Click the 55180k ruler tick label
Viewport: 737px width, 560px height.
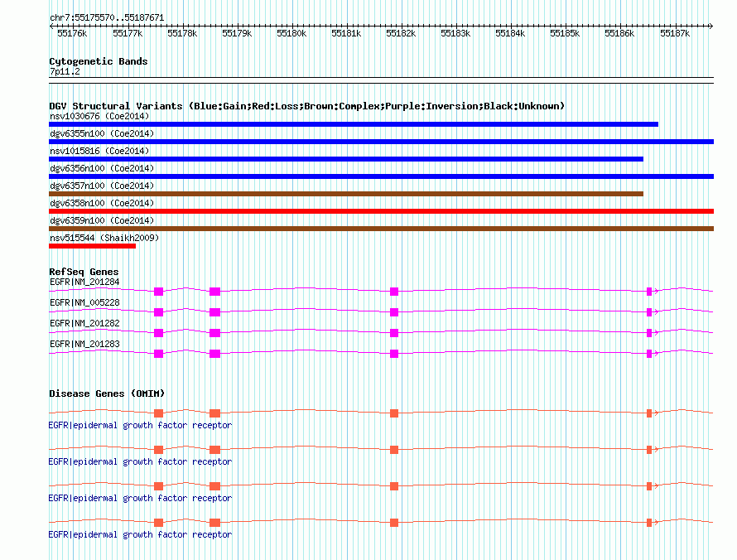[x=291, y=34]
